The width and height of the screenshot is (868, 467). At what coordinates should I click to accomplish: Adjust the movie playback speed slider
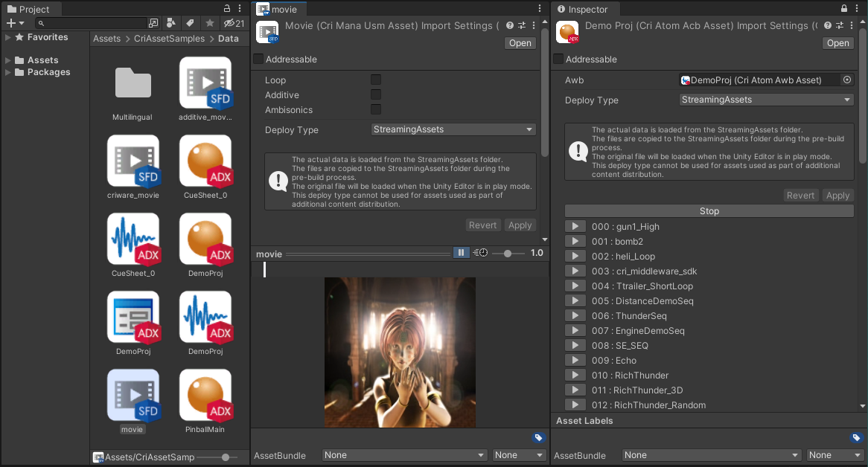[x=508, y=253]
